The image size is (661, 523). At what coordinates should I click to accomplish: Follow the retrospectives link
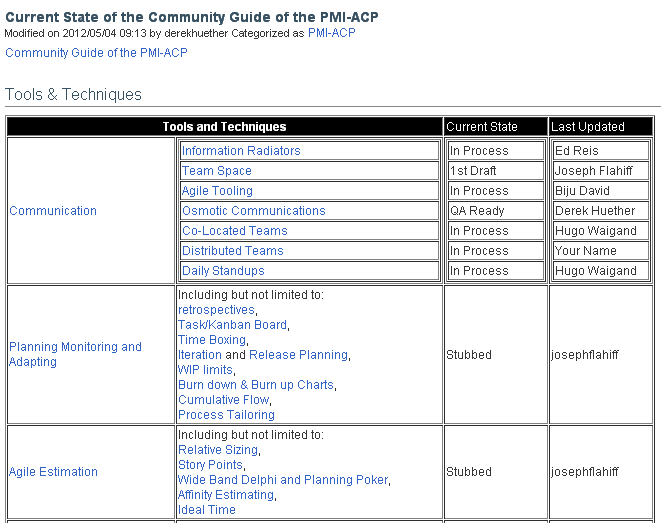click(x=216, y=310)
